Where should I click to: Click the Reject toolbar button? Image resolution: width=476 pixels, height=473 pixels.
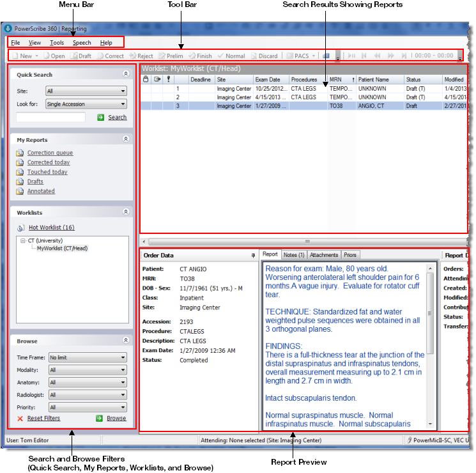point(141,56)
